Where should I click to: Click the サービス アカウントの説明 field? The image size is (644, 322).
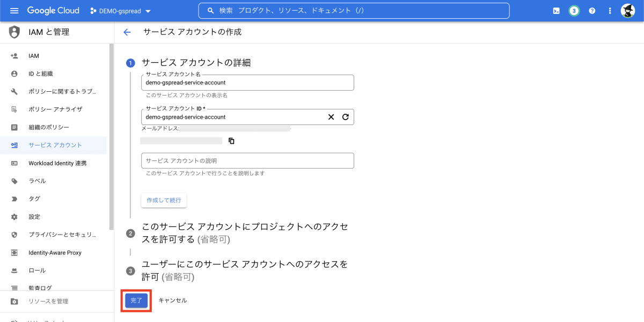coord(247,160)
